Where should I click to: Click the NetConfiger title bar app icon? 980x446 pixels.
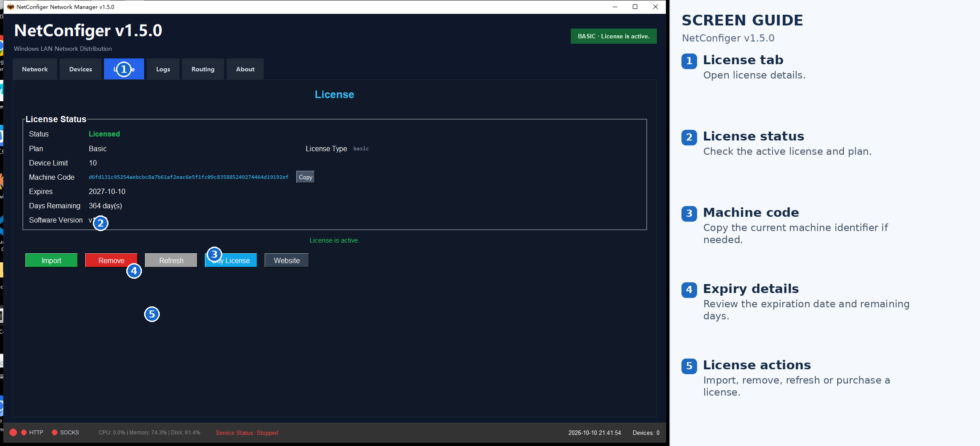pos(11,7)
